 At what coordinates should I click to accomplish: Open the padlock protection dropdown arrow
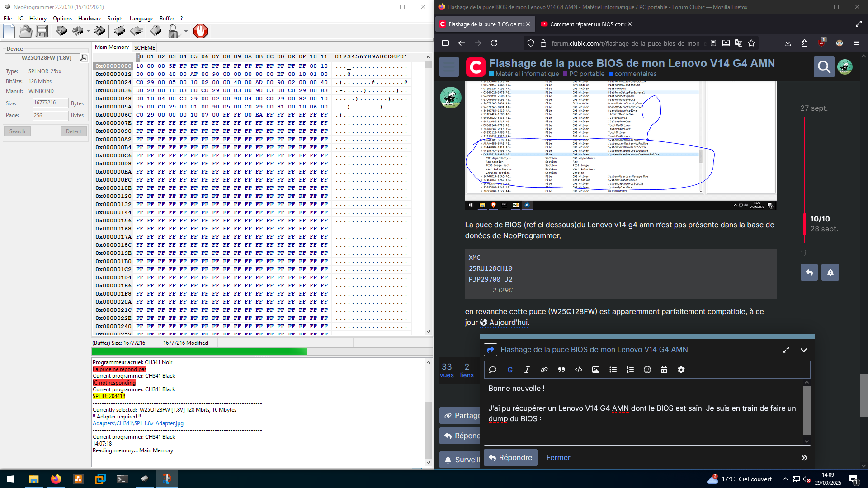click(186, 31)
